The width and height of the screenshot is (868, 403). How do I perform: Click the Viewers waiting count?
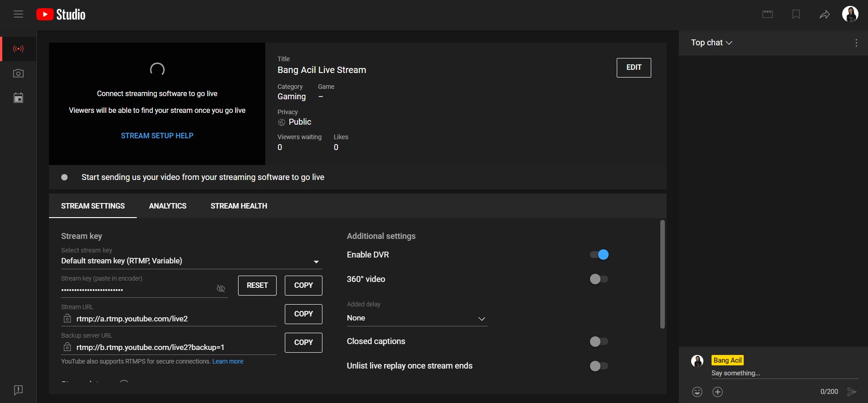click(x=280, y=147)
